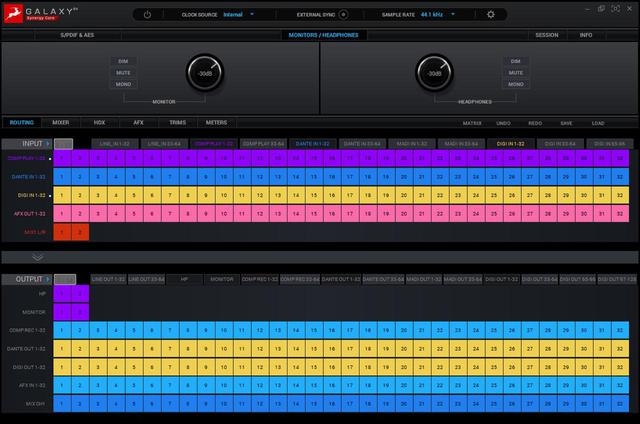Toggle the COMP REC 1-32 output bank

click(260, 279)
